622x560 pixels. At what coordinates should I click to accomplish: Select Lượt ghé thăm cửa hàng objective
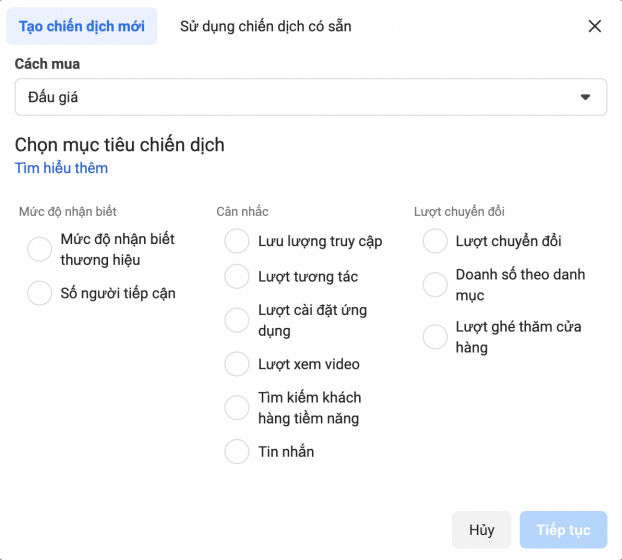tap(435, 337)
